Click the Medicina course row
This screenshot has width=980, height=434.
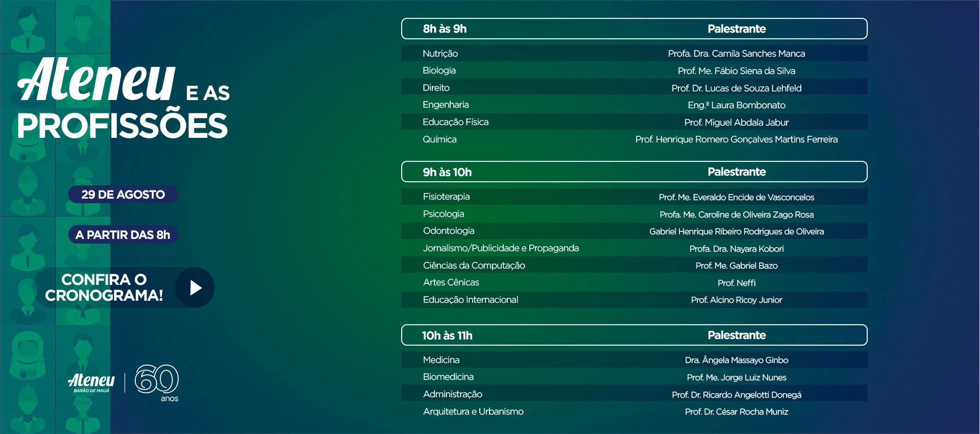[634, 359]
